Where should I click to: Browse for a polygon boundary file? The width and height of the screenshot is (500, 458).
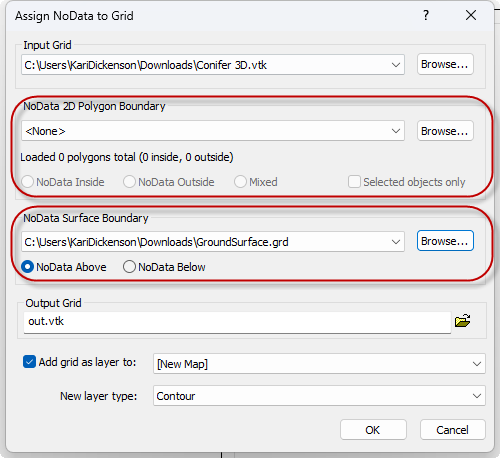click(x=445, y=131)
